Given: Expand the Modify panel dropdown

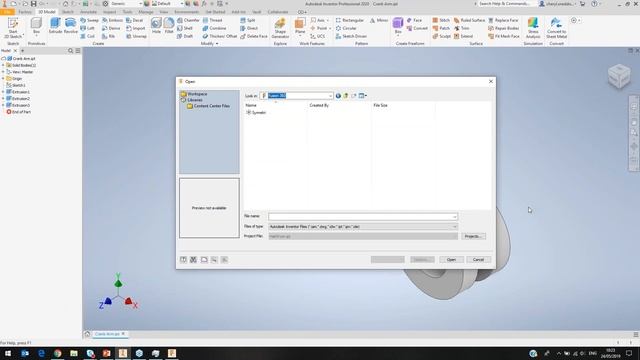Looking at the screenshot, I should (209, 43).
